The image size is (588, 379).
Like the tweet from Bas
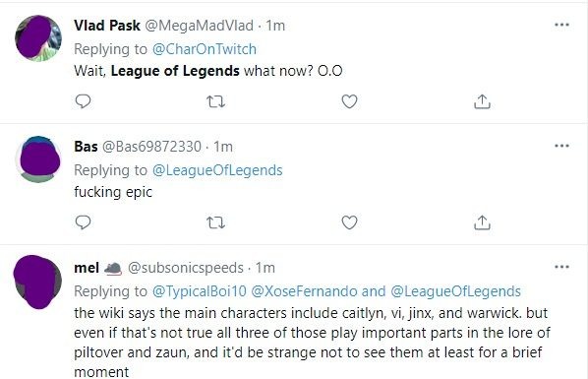pyautogui.click(x=349, y=222)
